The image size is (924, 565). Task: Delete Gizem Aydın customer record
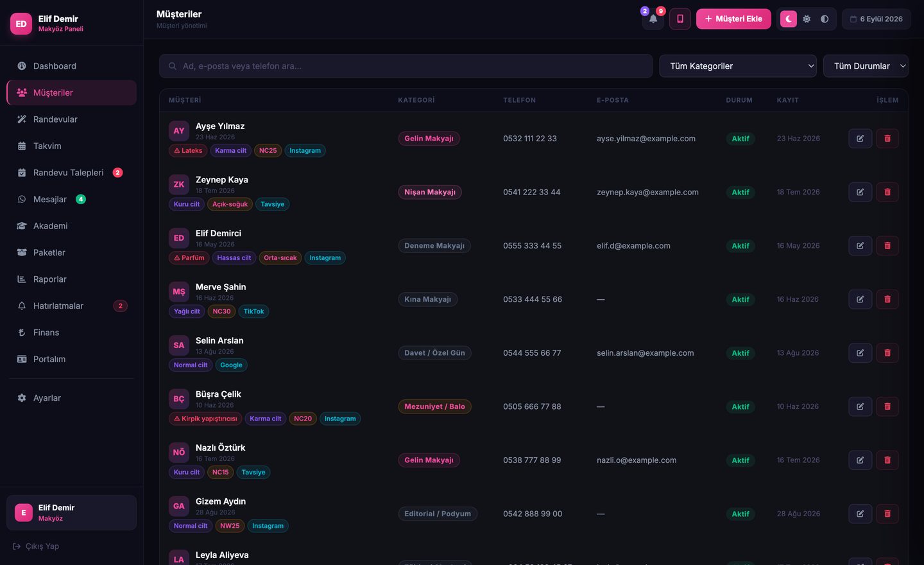coord(887,514)
